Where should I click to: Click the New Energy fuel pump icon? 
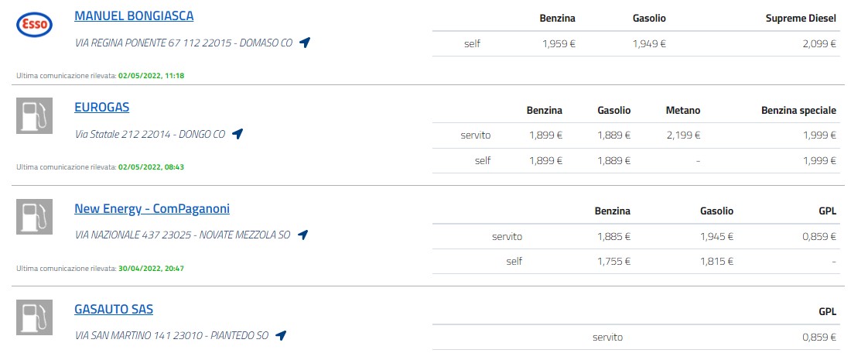tap(34, 217)
